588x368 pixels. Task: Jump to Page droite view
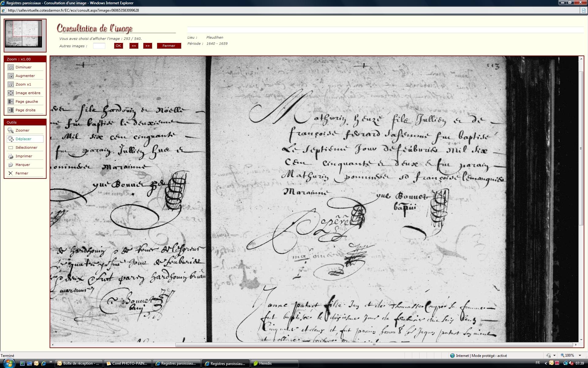11,110
